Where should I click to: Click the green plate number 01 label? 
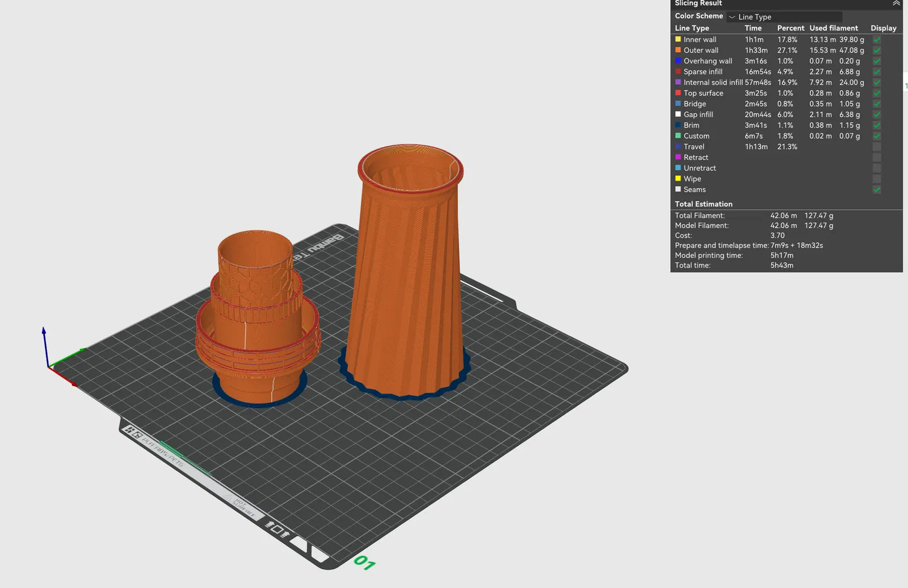point(364,562)
